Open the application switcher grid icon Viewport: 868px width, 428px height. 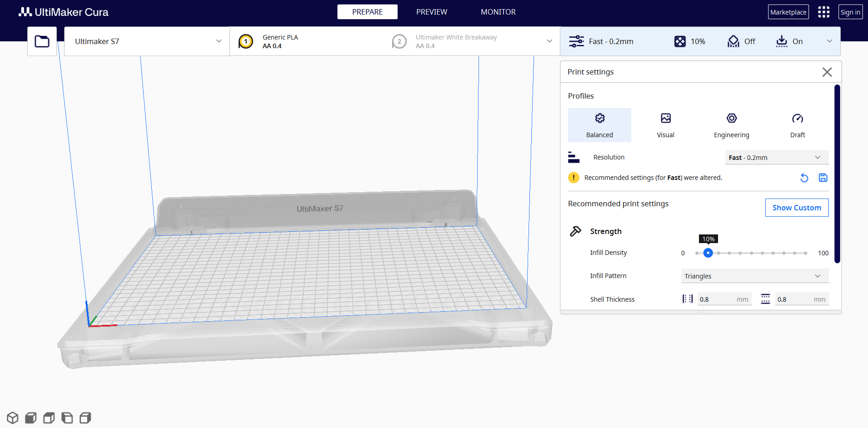pyautogui.click(x=824, y=12)
